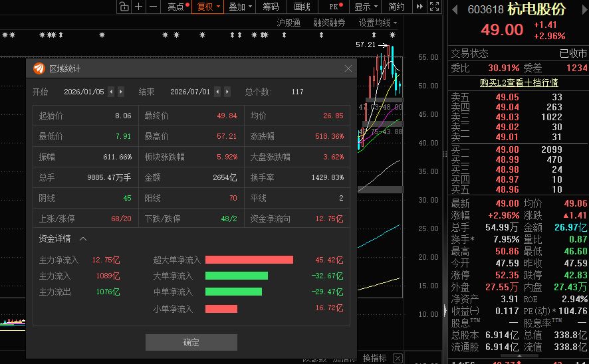589x364 pixels.
Task: Click the 小单净流入 red bar
Action: 221,308
